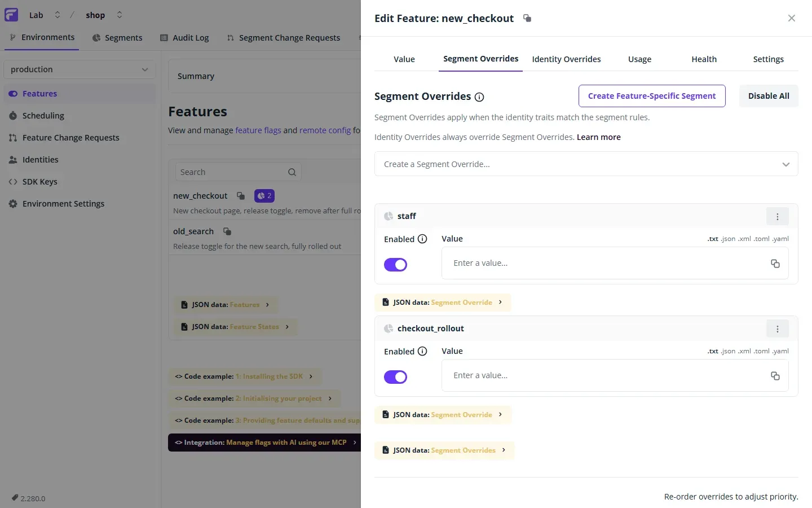Select .xml format for staff value
Screen dimensions: 812x508
[744, 239]
